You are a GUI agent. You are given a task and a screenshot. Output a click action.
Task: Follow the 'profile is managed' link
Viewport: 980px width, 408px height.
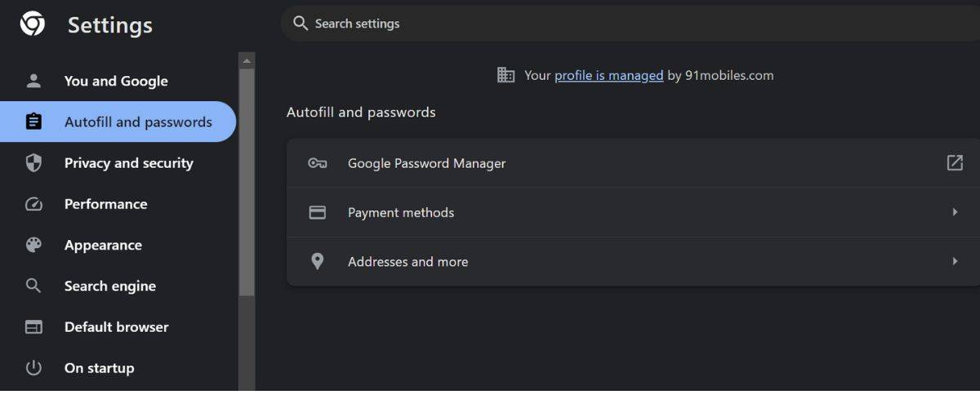(608, 75)
